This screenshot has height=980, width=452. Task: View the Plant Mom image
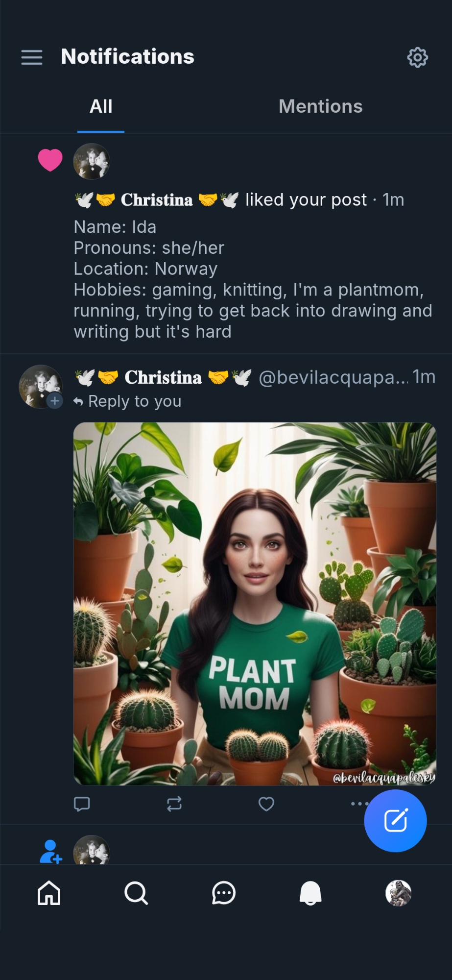[254, 604]
